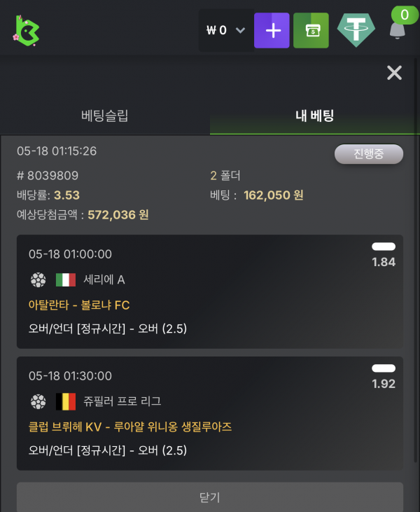The width and height of the screenshot is (420, 512).
Task: Click soccer ball icon beside 세리에 A
Action: (38, 280)
